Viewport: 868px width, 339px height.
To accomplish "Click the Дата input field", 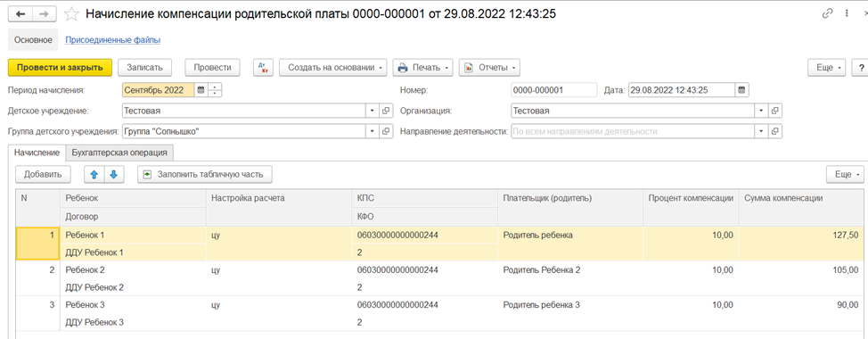I will [682, 90].
